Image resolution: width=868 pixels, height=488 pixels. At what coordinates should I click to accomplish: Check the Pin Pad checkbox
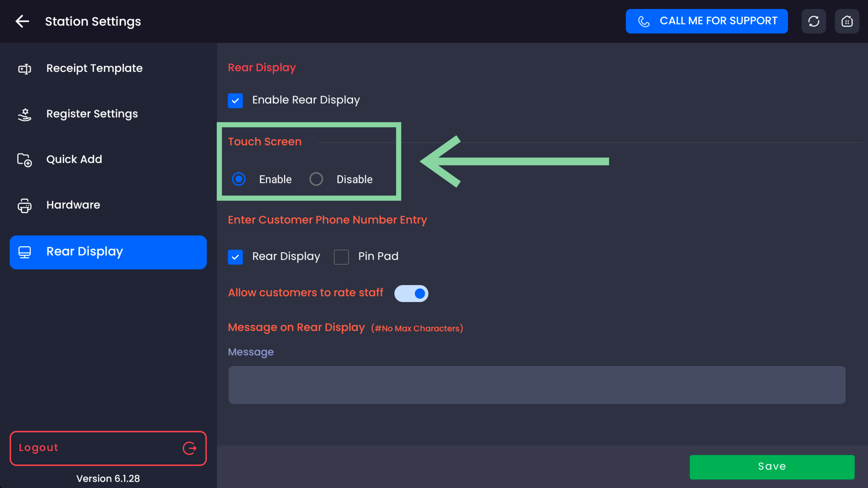click(x=341, y=257)
